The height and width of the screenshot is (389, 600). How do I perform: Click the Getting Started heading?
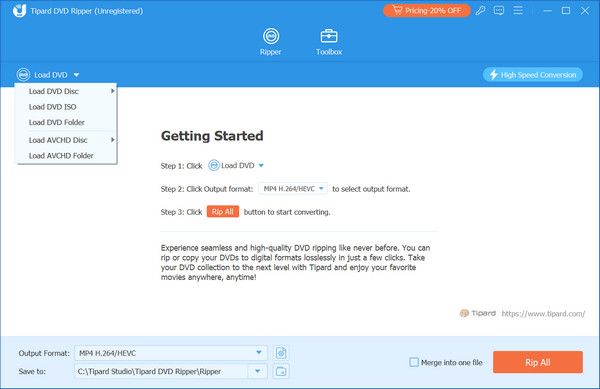(x=212, y=136)
